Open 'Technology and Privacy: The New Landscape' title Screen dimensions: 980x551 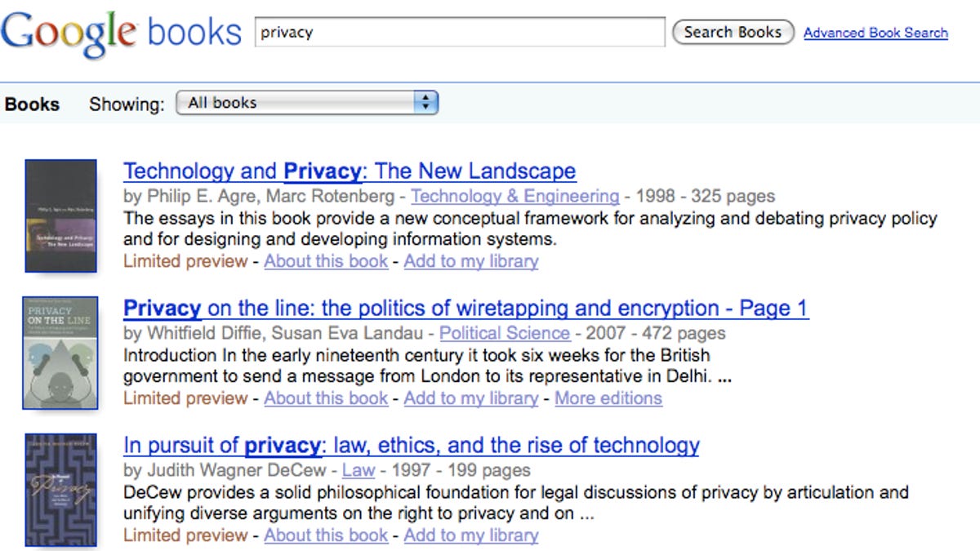[x=350, y=171]
